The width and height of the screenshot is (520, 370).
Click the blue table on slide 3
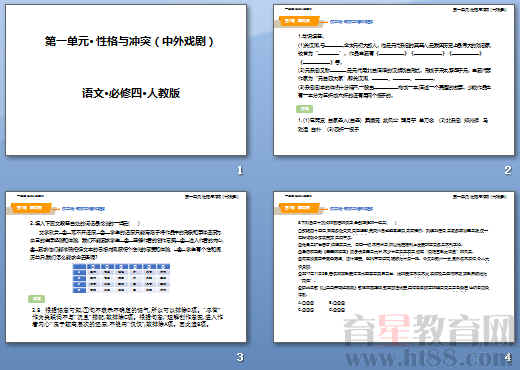[121, 278]
